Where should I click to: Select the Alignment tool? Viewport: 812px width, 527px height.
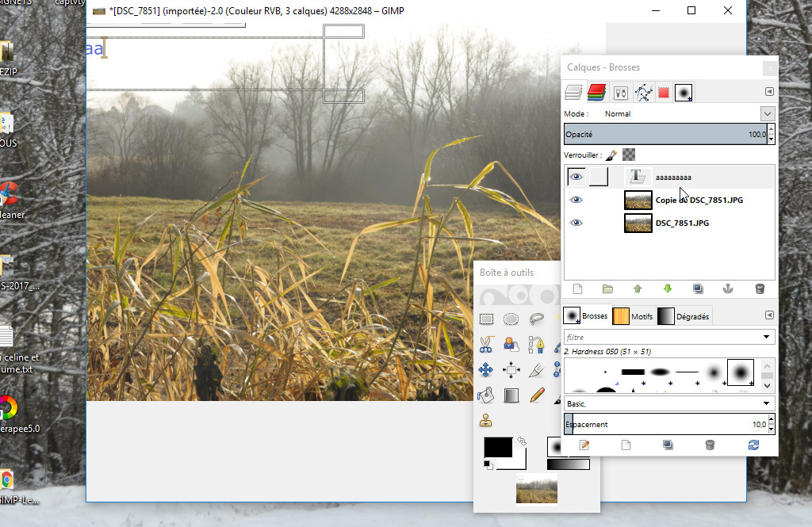coord(511,369)
